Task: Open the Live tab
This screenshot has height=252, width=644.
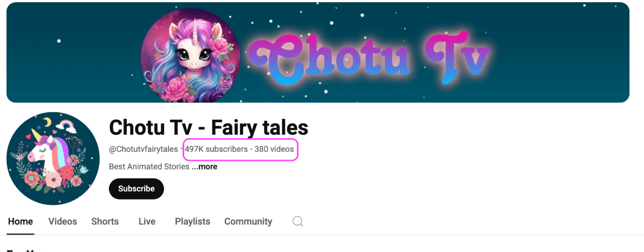Action: point(147,222)
